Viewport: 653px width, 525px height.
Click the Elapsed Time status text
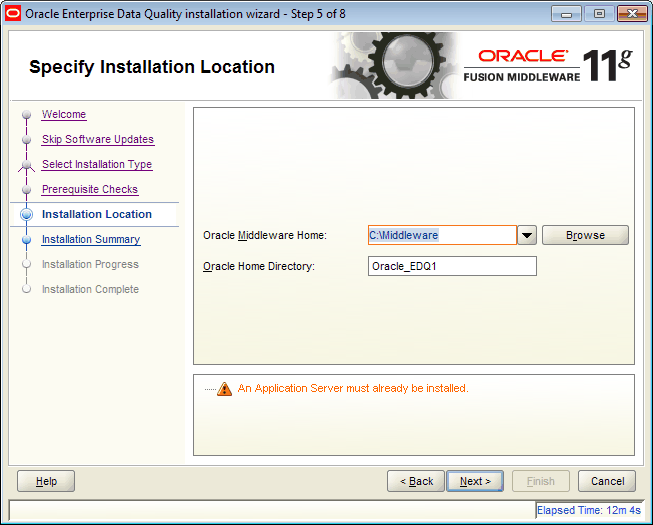(x=588, y=510)
